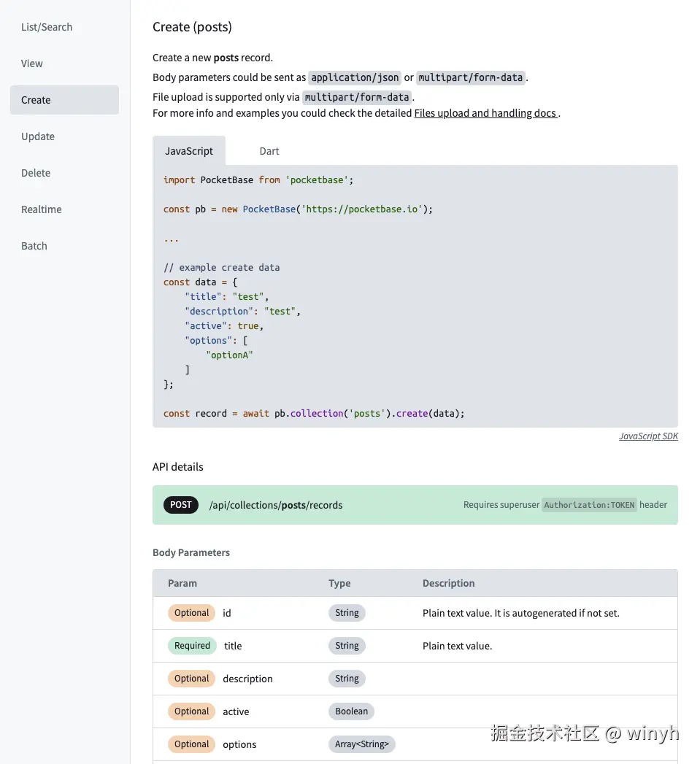The height and width of the screenshot is (764, 700).
Task: Click the JavaScript SDK link
Action: (x=648, y=436)
